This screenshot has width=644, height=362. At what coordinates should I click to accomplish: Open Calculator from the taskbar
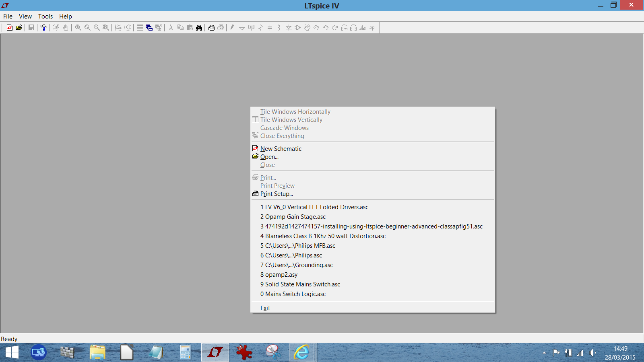(x=185, y=353)
